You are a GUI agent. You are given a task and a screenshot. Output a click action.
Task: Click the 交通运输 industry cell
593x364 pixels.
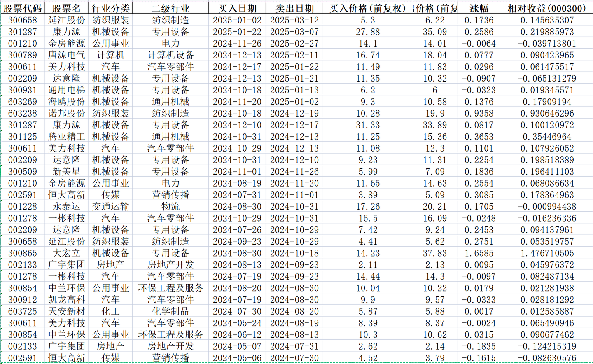point(110,207)
